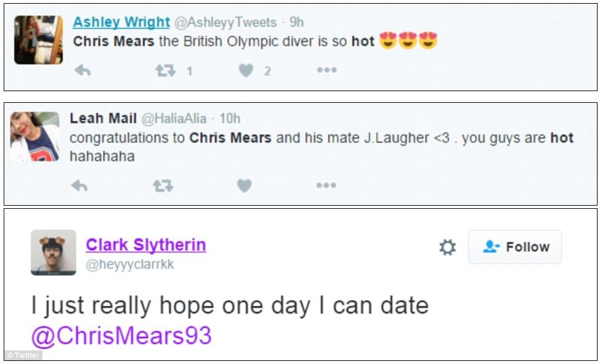
Task: Open the gear settings menu on Clark's tweet
Action: click(447, 248)
